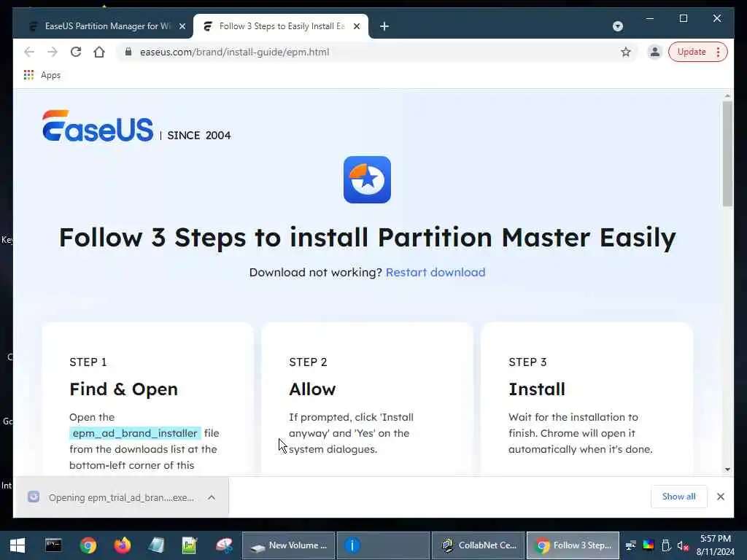This screenshot has width=747, height=560.
Task: Click the 'Find & Open' heading
Action: [123, 389]
